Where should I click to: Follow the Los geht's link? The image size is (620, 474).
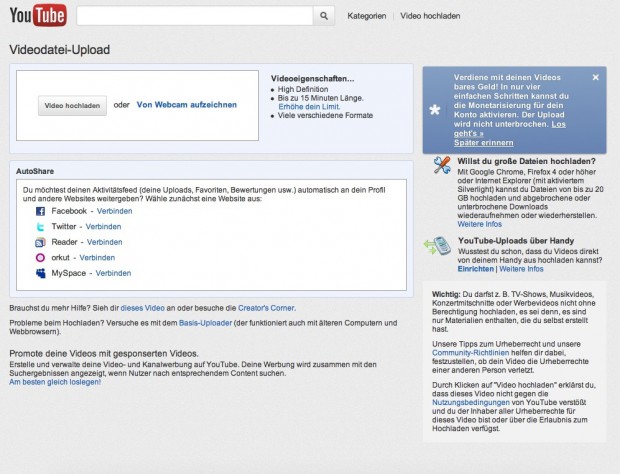click(x=510, y=129)
